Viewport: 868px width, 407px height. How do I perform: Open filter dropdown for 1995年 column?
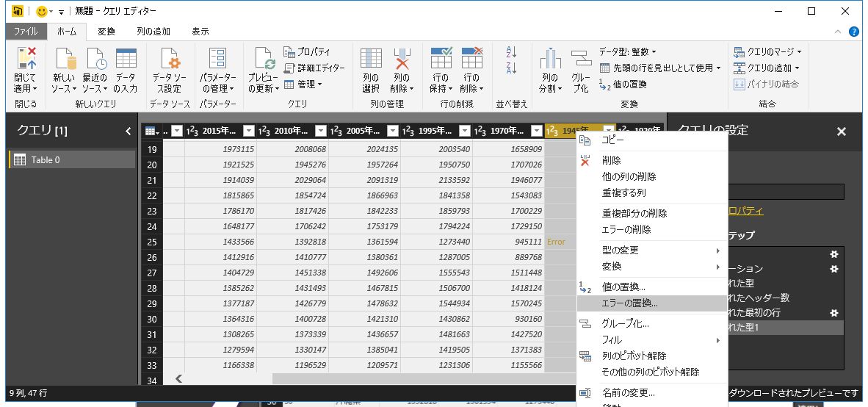point(465,132)
